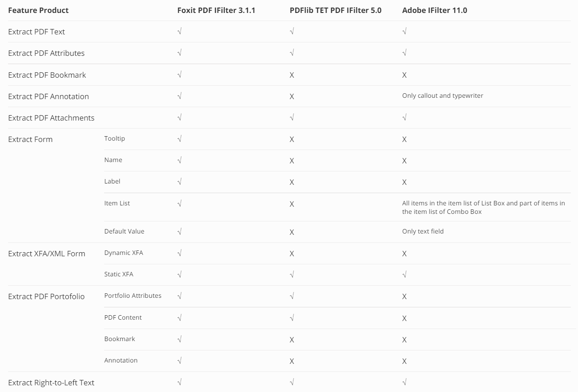Image resolution: width=578 pixels, height=392 pixels.
Task: Click the PDFlib TET PDF IFilter 5.0 header
Action: [x=335, y=10]
